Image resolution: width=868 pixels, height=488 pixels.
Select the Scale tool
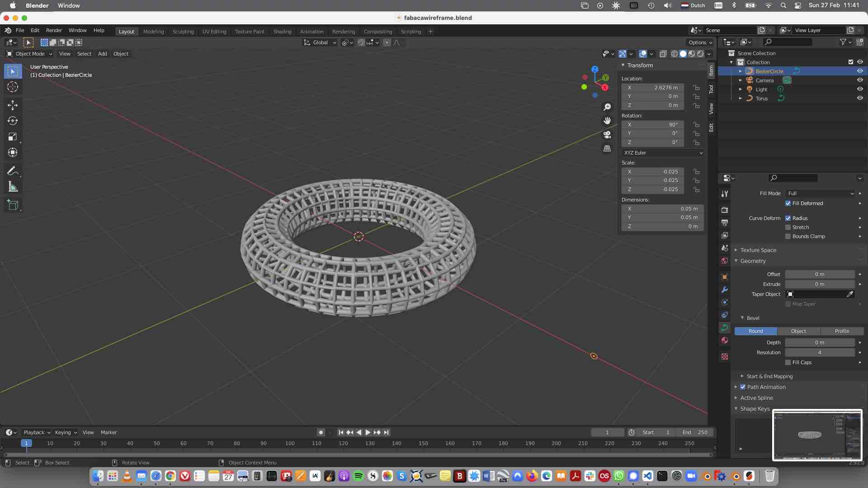click(13, 136)
